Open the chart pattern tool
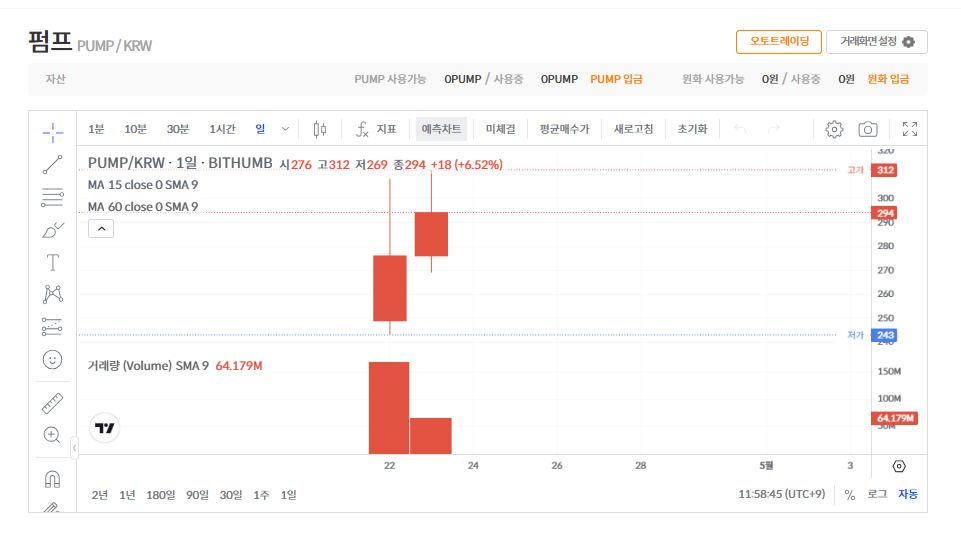The image size is (961, 545). click(x=53, y=294)
